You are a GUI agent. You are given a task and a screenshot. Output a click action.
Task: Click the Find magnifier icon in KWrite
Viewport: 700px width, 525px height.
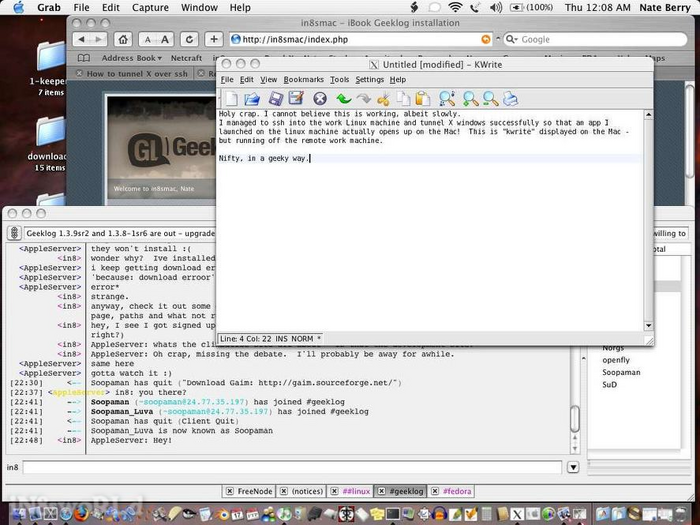click(447, 99)
